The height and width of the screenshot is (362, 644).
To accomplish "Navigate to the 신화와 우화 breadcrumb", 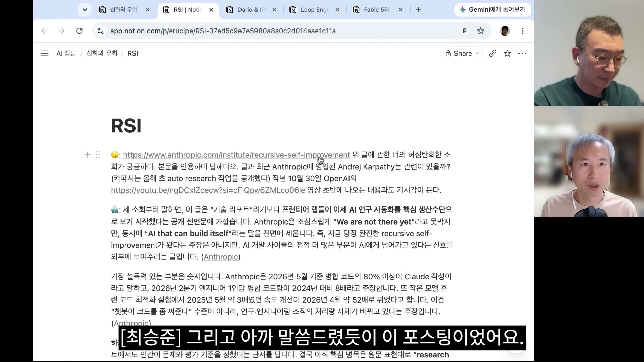I will pos(102,53).
